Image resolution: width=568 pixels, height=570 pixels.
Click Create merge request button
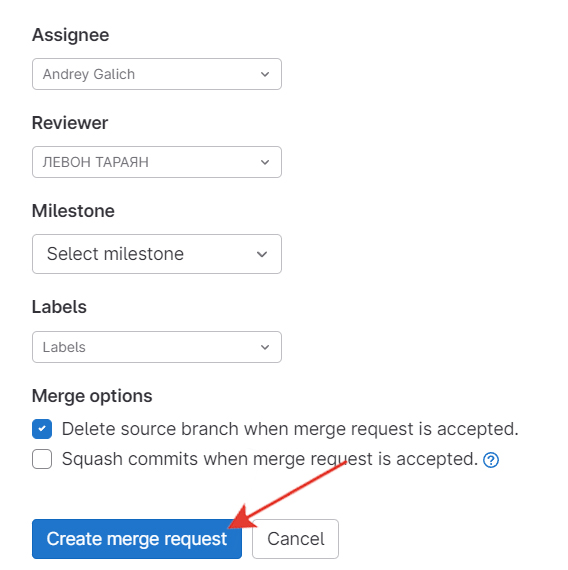[x=137, y=539]
